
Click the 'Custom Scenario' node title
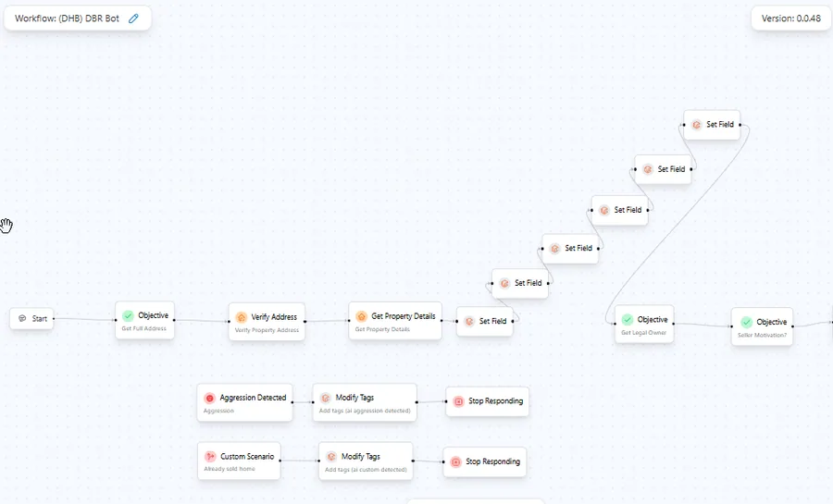pyautogui.click(x=247, y=456)
